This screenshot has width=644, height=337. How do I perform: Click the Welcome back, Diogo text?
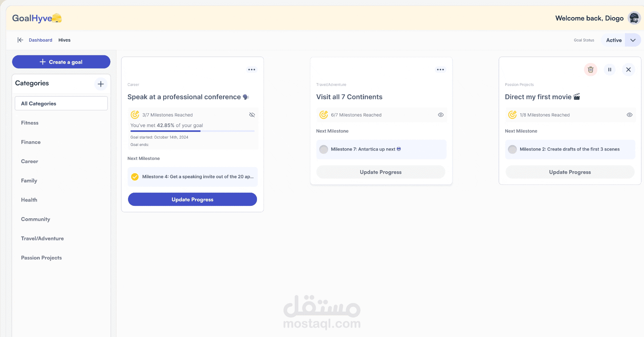click(x=589, y=18)
